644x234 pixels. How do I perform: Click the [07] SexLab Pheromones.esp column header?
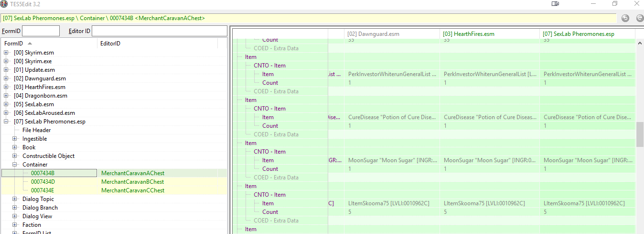(588, 34)
